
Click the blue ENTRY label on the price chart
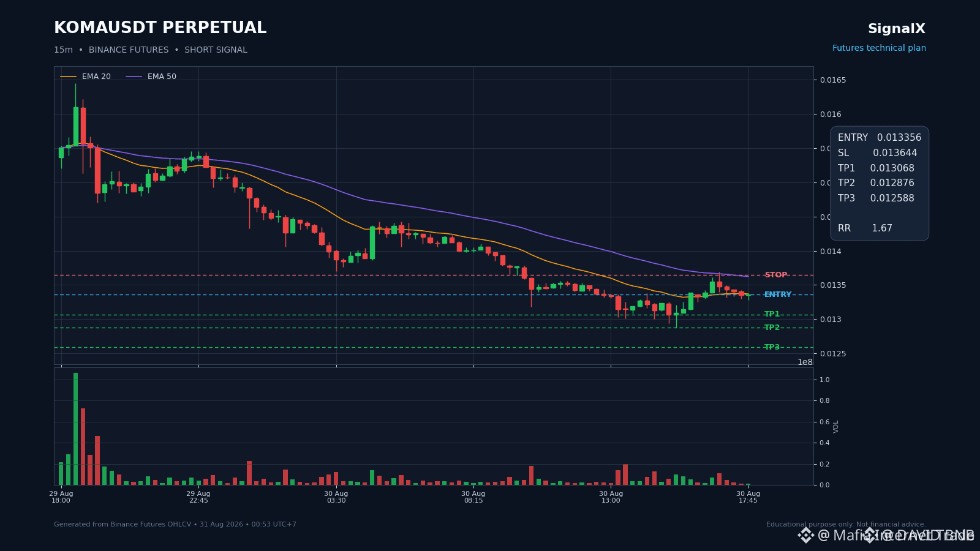coord(778,294)
